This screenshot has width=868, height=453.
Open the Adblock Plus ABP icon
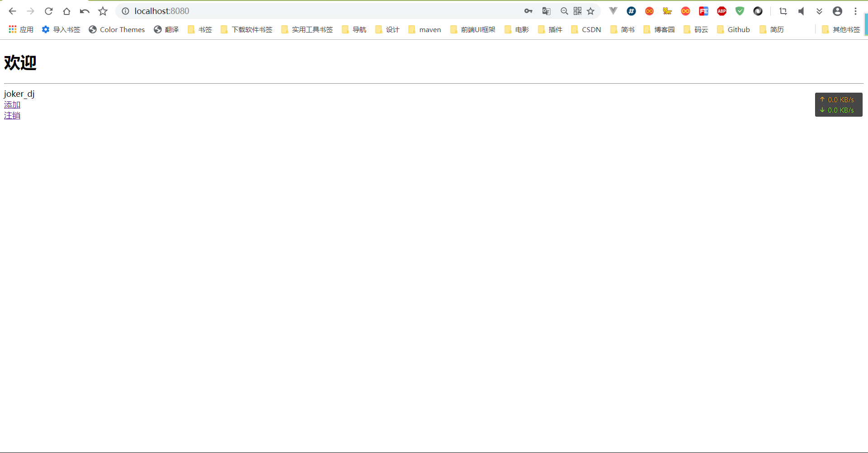[722, 11]
